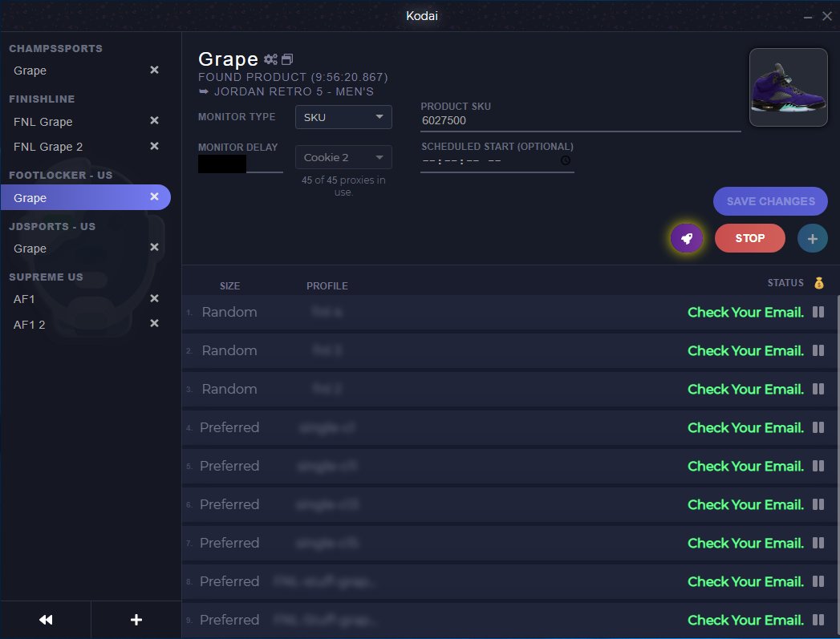Click the clock icon in scheduled start field
The width and height of the screenshot is (840, 639).
tap(565, 160)
